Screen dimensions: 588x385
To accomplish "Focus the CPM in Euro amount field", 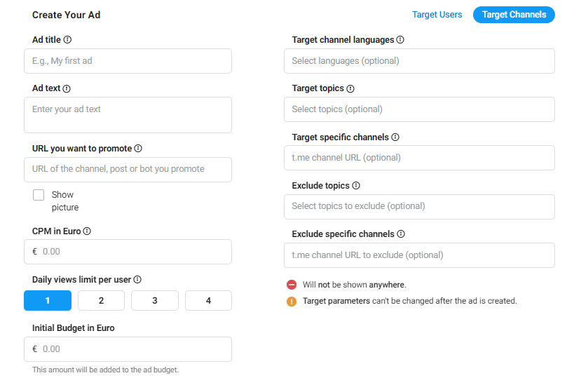I will pyautogui.click(x=128, y=252).
